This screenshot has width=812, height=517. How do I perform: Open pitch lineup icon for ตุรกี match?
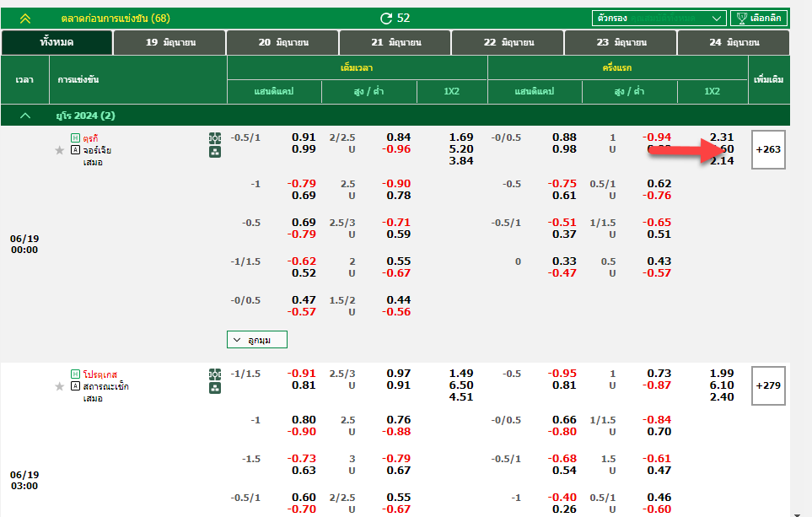pos(215,138)
